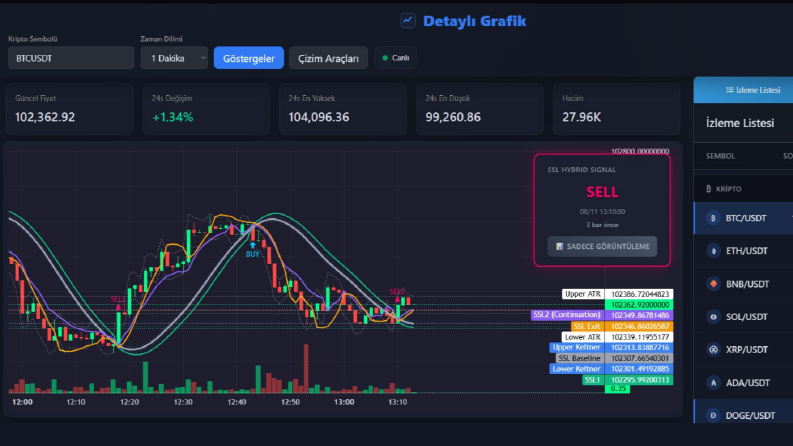Click the 24s Değişim +1.34% card
The image size is (793, 446).
206,109
